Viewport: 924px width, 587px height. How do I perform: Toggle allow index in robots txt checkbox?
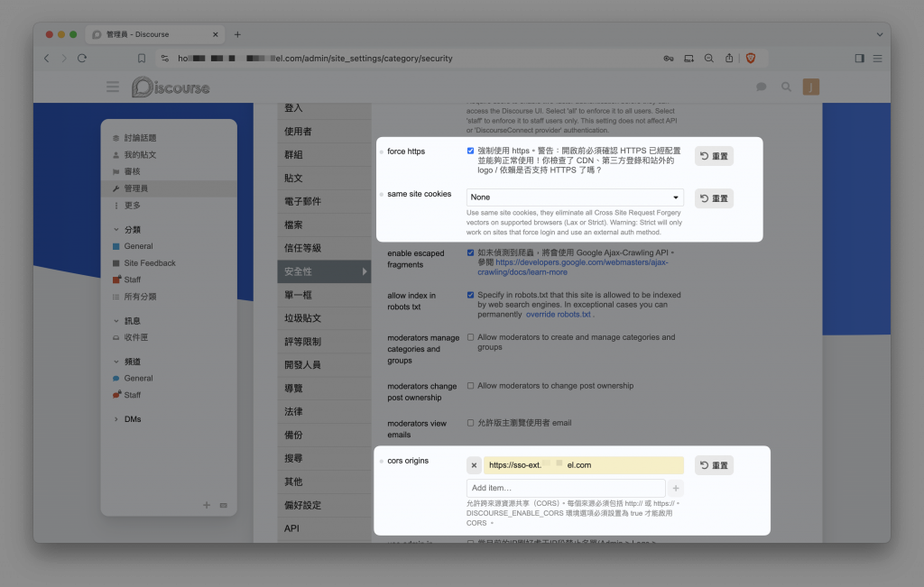pyautogui.click(x=470, y=295)
